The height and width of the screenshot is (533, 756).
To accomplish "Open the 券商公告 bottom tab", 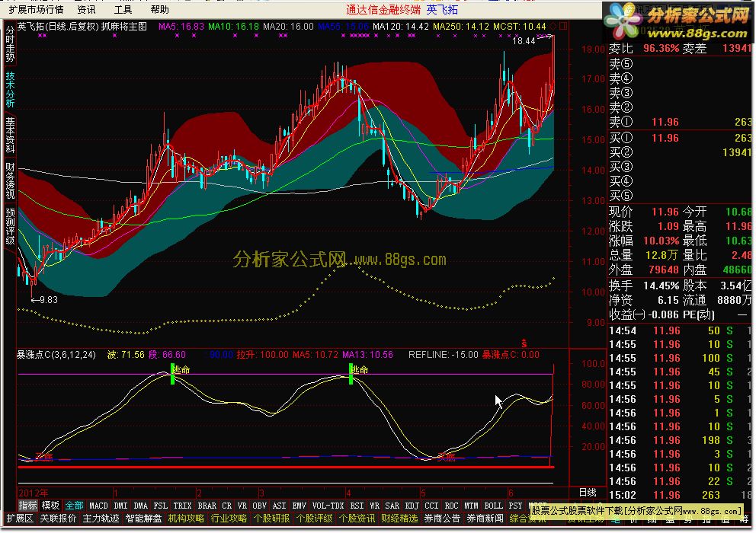I will tap(443, 519).
